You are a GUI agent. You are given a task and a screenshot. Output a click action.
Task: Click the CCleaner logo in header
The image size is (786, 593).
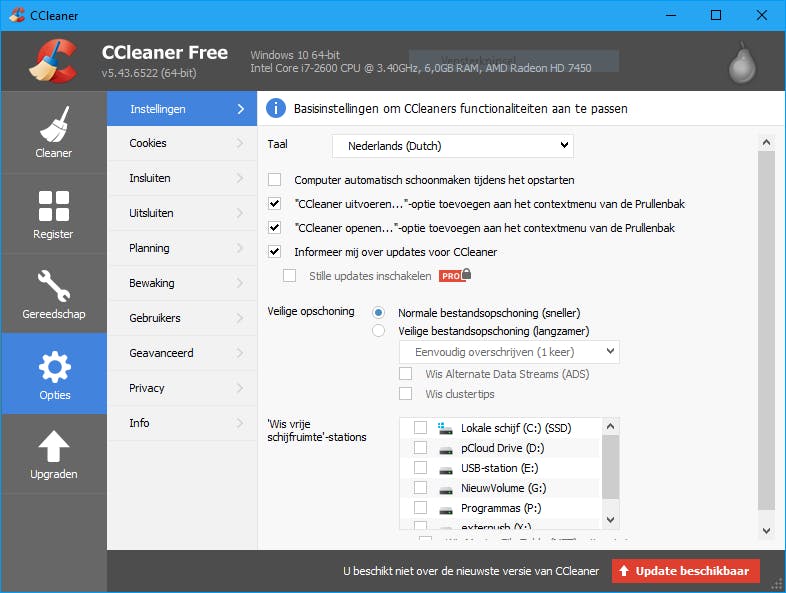pyautogui.click(x=54, y=61)
